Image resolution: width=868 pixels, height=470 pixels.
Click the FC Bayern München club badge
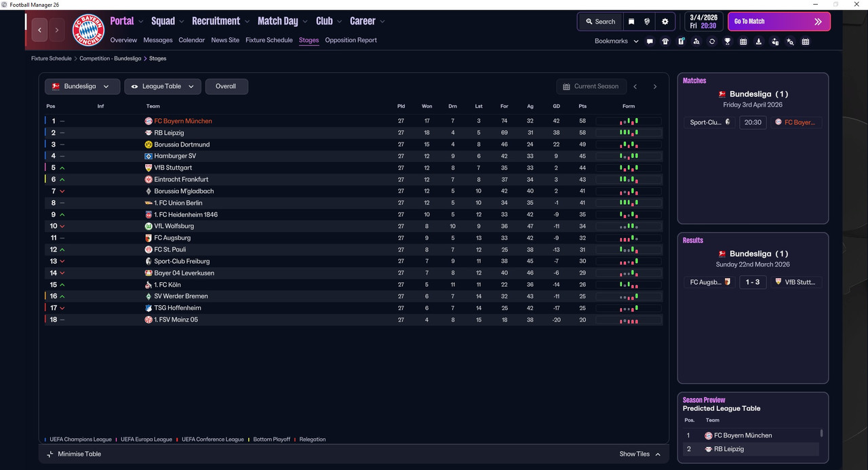point(88,31)
